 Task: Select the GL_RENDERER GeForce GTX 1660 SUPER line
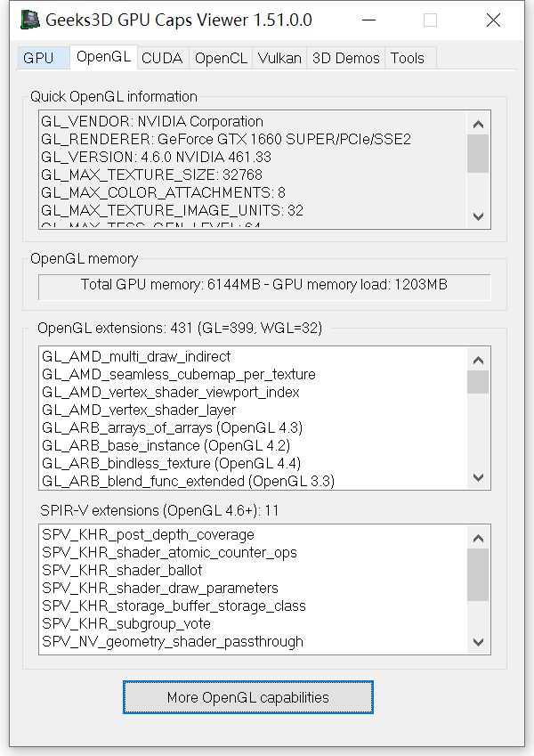[226, 139]
